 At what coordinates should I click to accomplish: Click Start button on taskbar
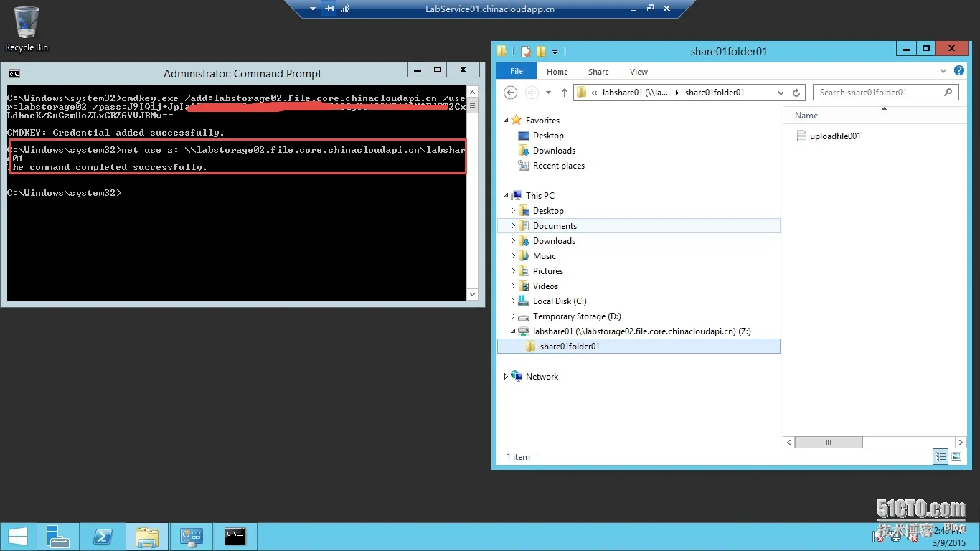18,537
